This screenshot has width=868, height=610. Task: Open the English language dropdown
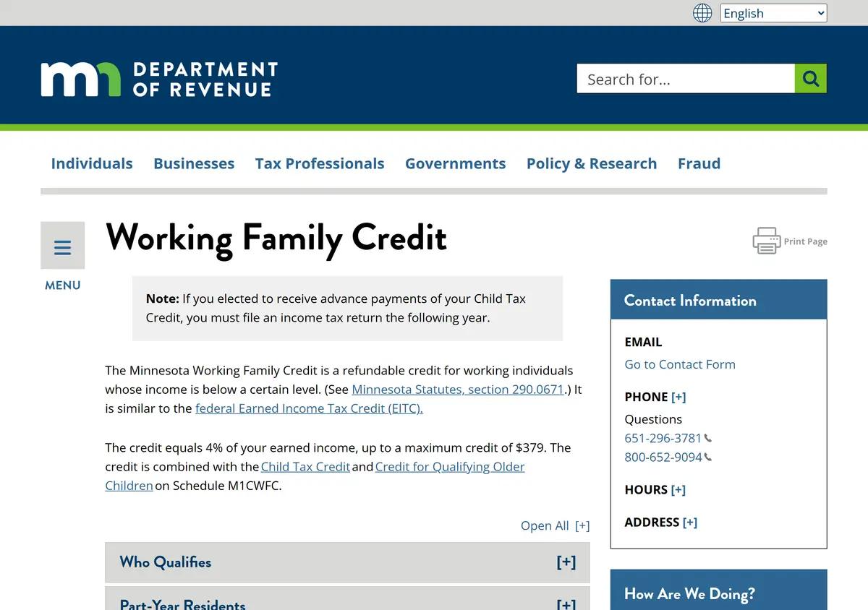[x=773, y=13]
